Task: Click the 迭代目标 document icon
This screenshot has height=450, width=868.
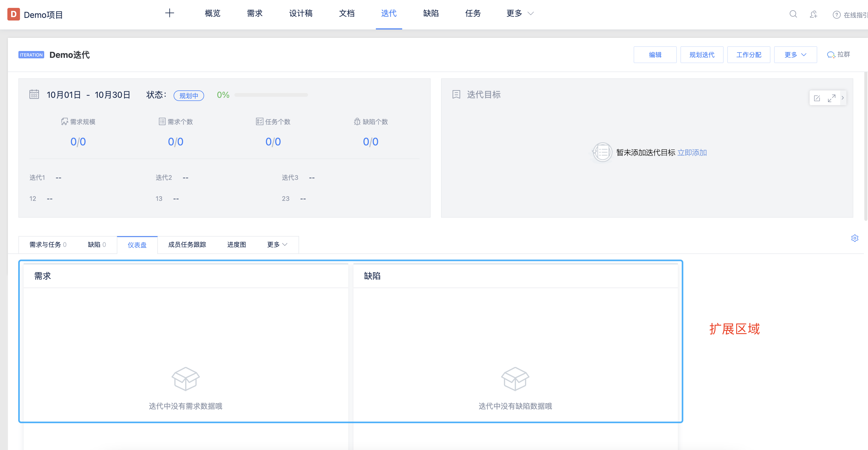Action: point(456,94)
